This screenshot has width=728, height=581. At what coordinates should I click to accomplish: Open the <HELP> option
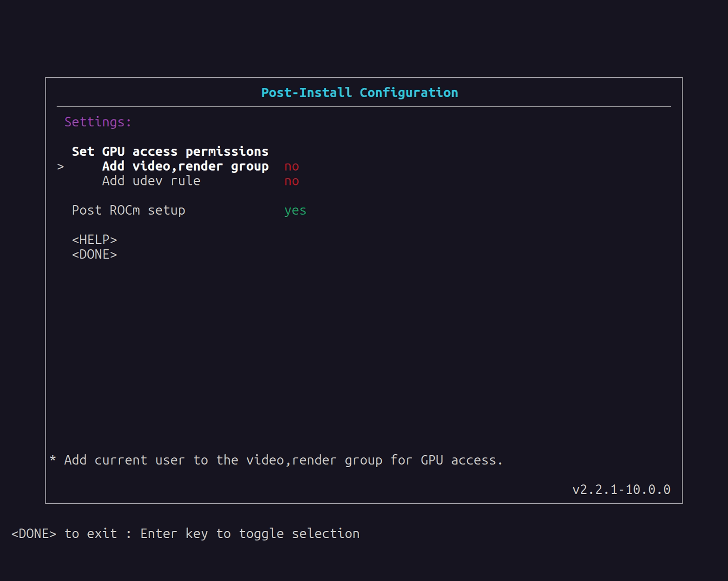click(x=94, y=240)
